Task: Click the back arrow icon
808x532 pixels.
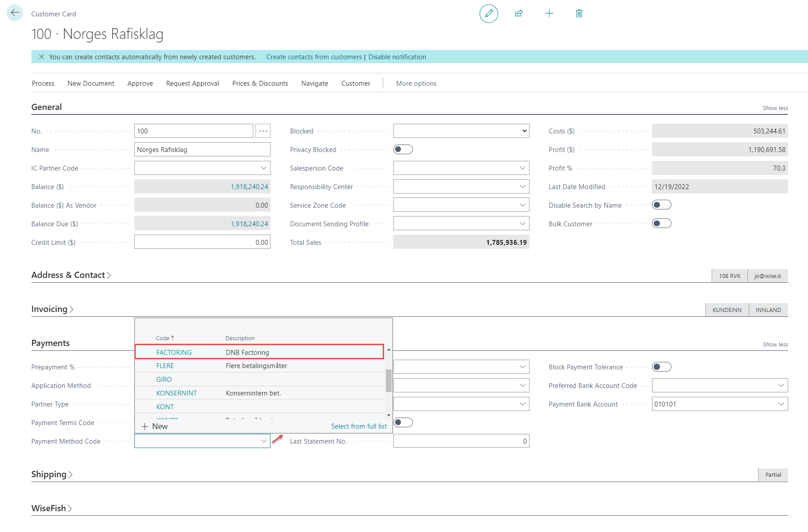Action: point(15,13)
